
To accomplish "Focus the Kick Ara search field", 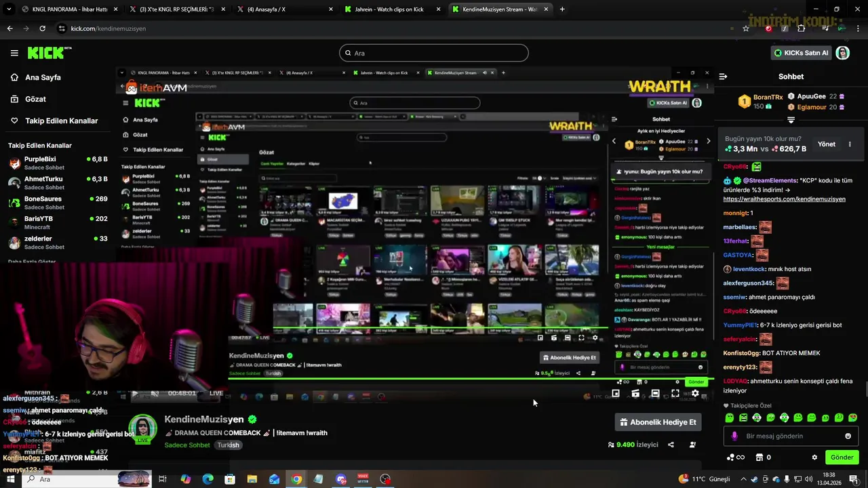I will pyautogui.click(x=434, y=53).
